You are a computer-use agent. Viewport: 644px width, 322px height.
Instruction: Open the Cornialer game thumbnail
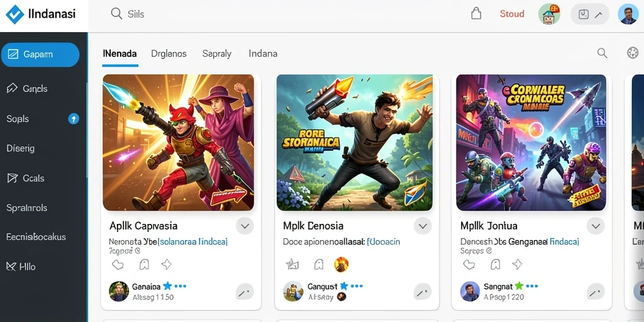tap(531, 143)
